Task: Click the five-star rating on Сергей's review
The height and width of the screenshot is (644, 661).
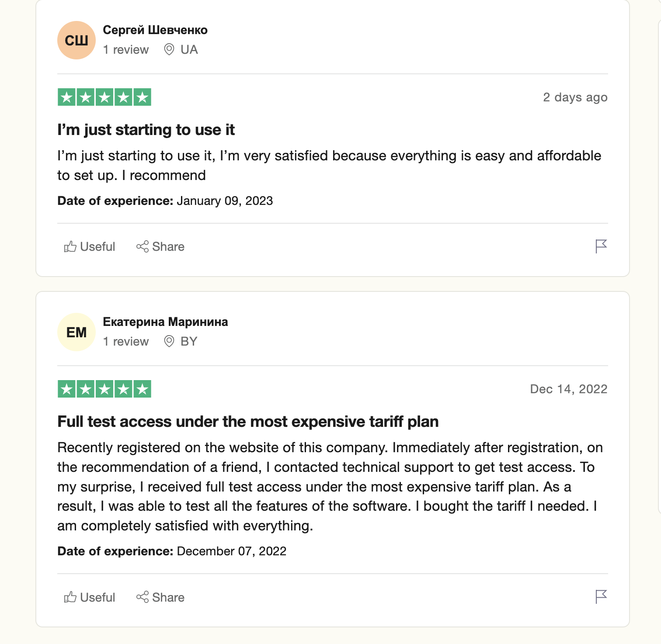Action: [x=104, y=97]
